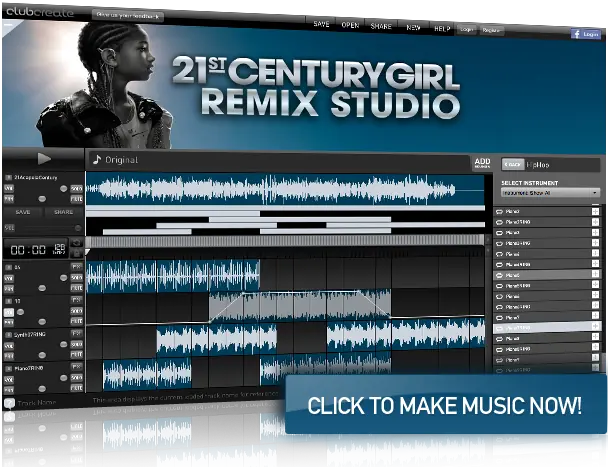Screen dimensions: 608x467
Task: Click the highlighted white VOL button
Action: coord(9,312)
